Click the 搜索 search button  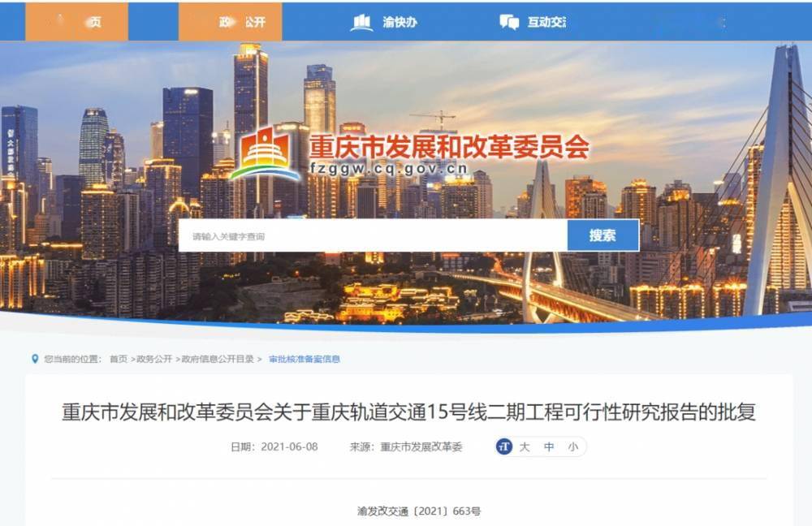coord(603,235)
